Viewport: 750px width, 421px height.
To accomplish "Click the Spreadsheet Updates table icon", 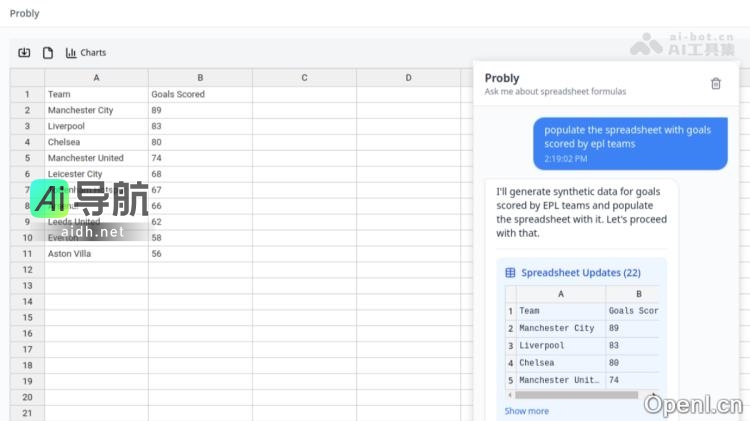I will [510, 272].
